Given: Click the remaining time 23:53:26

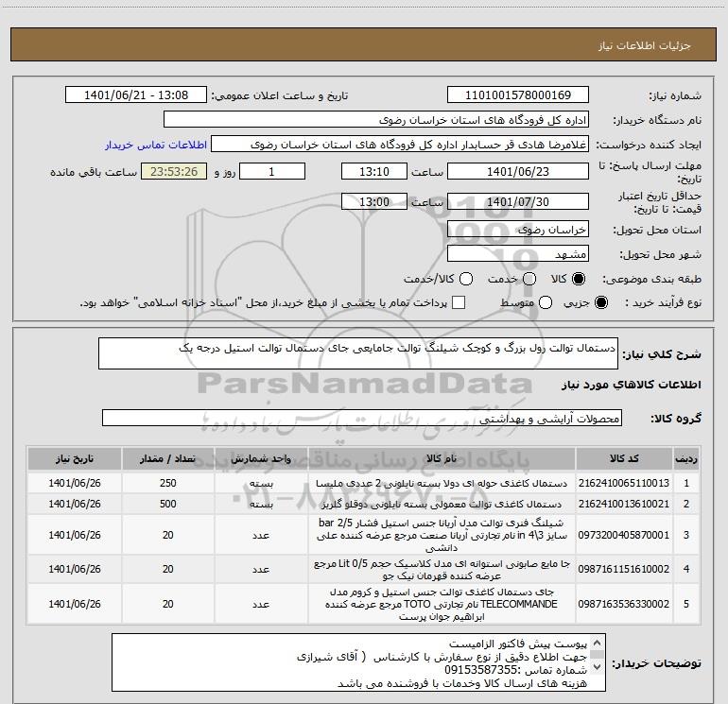Looking at the screenshot, I should pyautogui.click(x=174, y=171).
